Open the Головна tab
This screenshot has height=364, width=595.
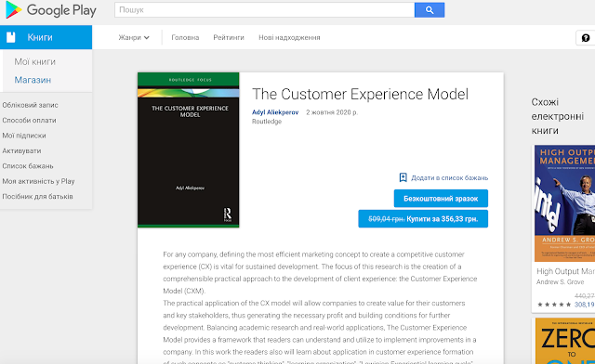(x=185, y=37)
